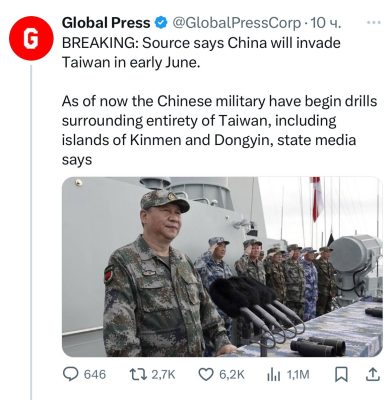The width and height of the screenshot is (392, 400).
Task: Click the blue verified badge
Action: click(x=161, y=23)
